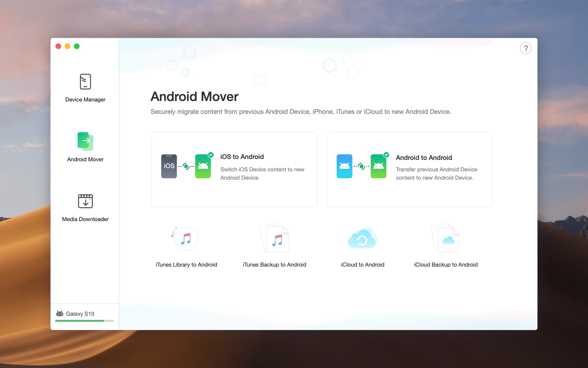
Task: Open the Android to Android card
Action: (x=409, y=169)
